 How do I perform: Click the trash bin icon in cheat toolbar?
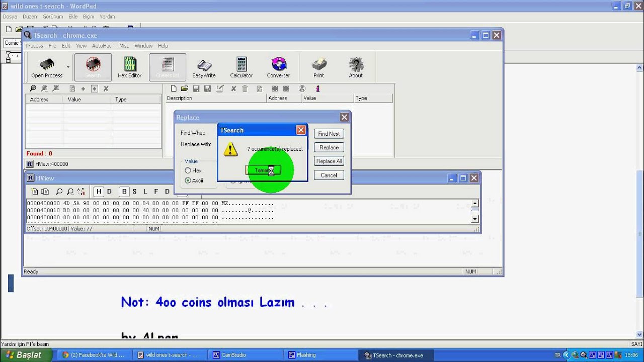click(x=245, y=88)
